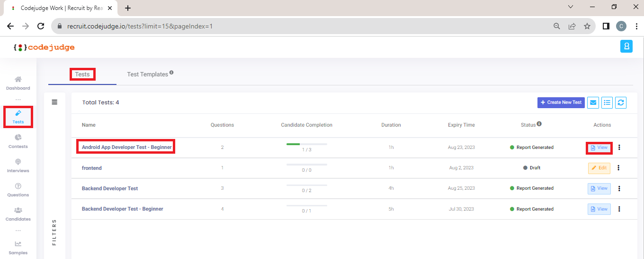Click the Aug 2, 2023 expiry date
Screen dimensions: 644x259
point(461,168)
